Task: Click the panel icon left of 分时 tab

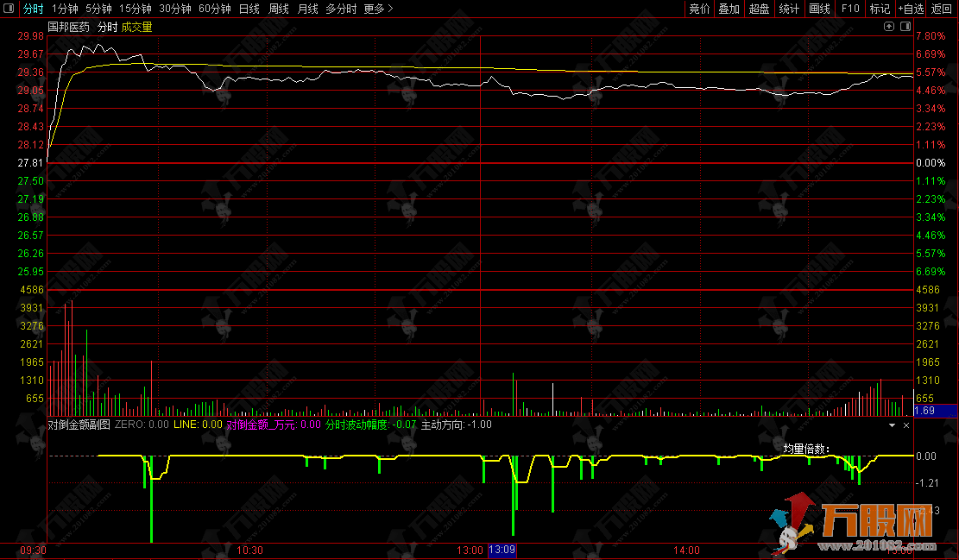Action: [9, 9]
